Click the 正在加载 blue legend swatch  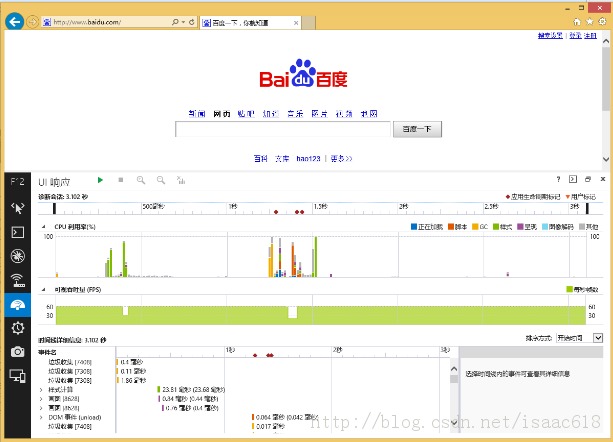pos(414,227)
